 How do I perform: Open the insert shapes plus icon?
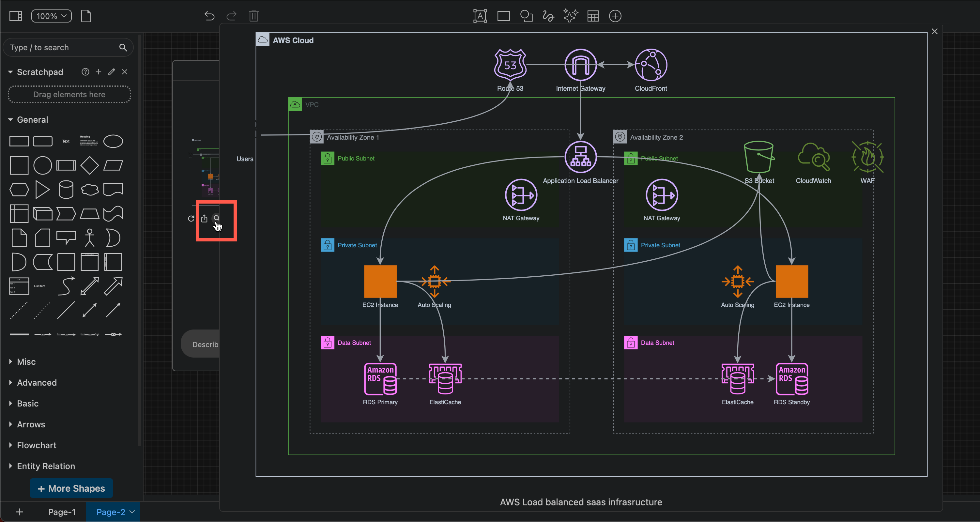pyautogui.click(x=615, y=16)
